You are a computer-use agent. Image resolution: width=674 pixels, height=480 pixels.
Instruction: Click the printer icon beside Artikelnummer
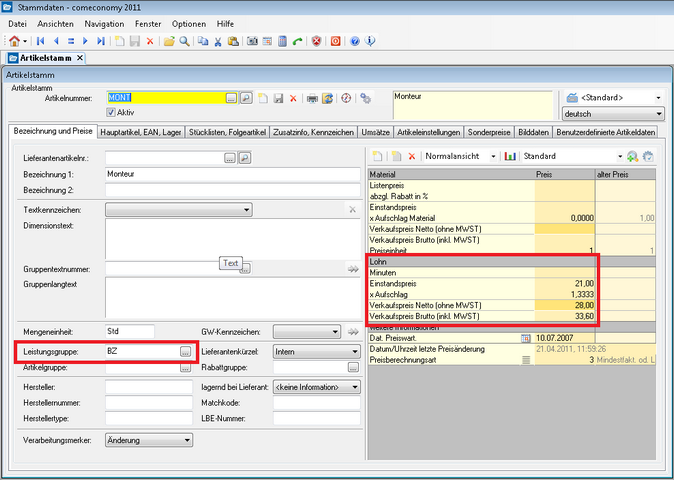tap(312, 98)
